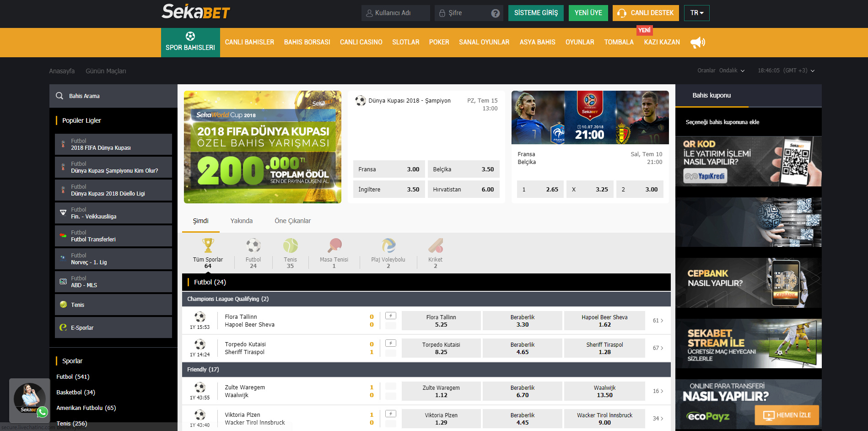Open Dünya Kupası 2018 Düello Ligi
Image resolution: width=868 pixels, height=431 pixels.
(113, 190)
